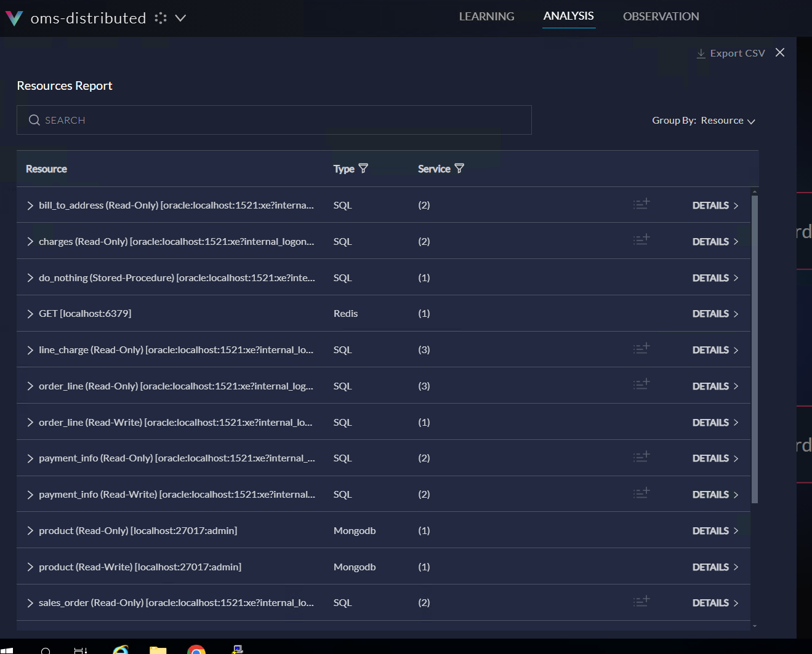Click the distributed dots icon next to oms-distributed
This screenshot has height=654, width=812.
[161, 18]
